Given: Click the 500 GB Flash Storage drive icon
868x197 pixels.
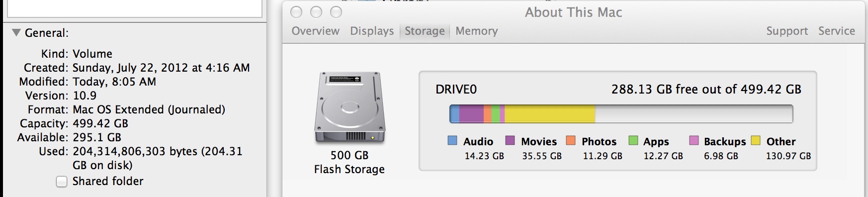Looking at the screenshot, I should (x=350, y=108).
